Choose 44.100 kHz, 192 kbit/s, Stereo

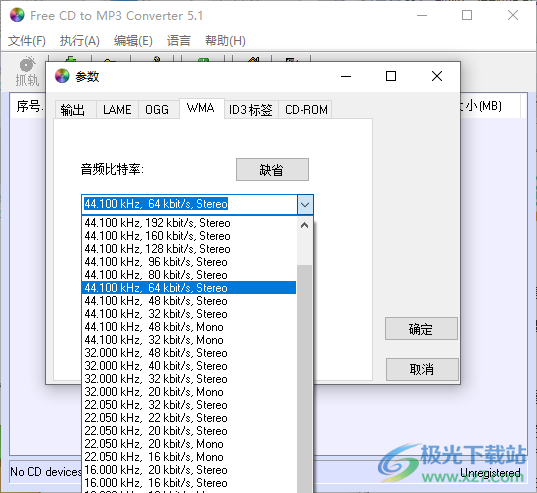point(189,223)
